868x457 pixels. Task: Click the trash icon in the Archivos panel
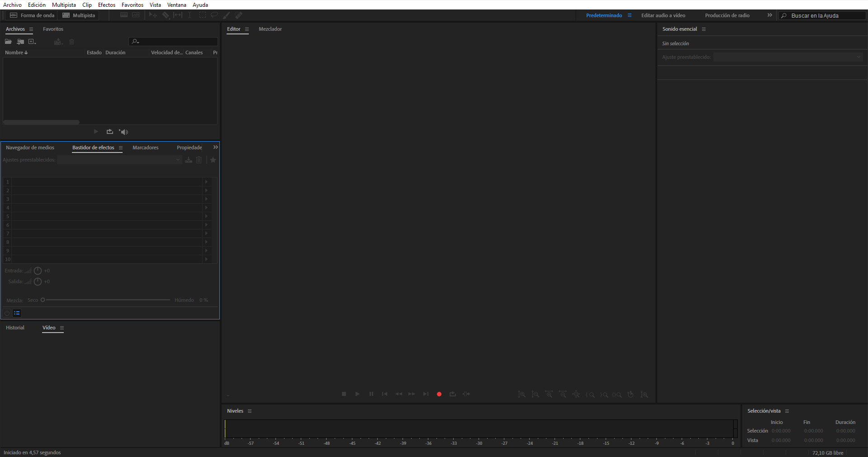(x=71, y=42)
